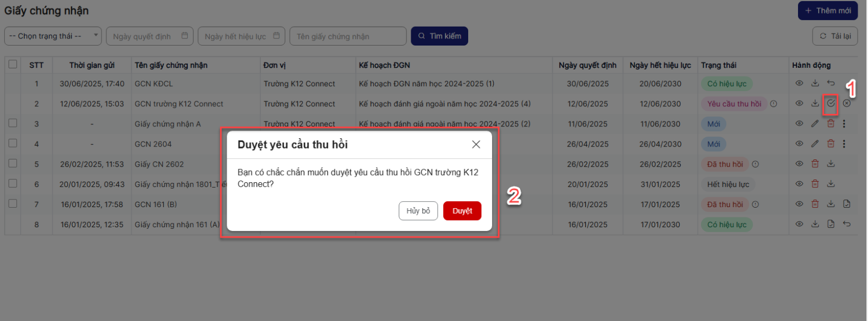
Task: Click info icon beside Yêu cầu thu hồi
Action: tap(774, 104)
